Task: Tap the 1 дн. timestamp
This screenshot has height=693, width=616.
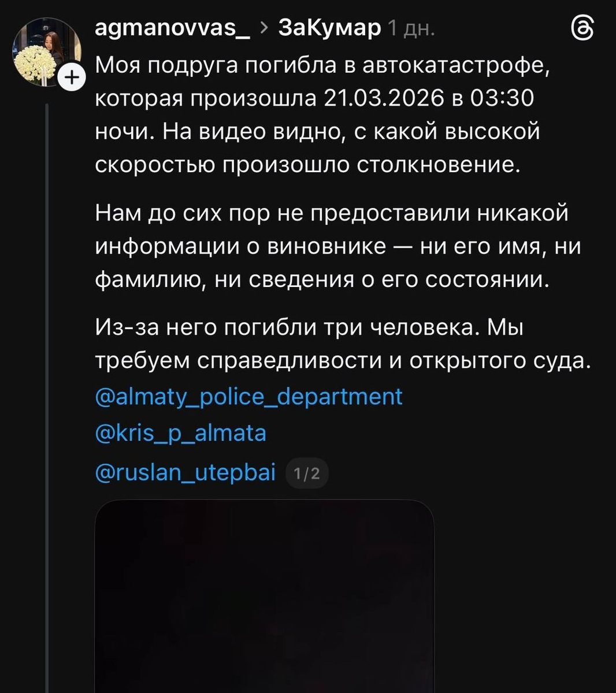Action: point(413,27)
